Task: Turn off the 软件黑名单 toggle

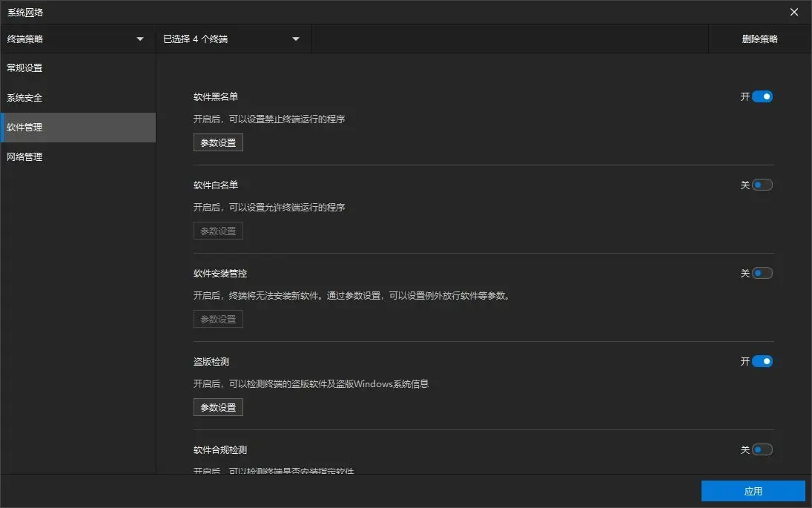Action: pyautogui.click(x=762, y=96)
